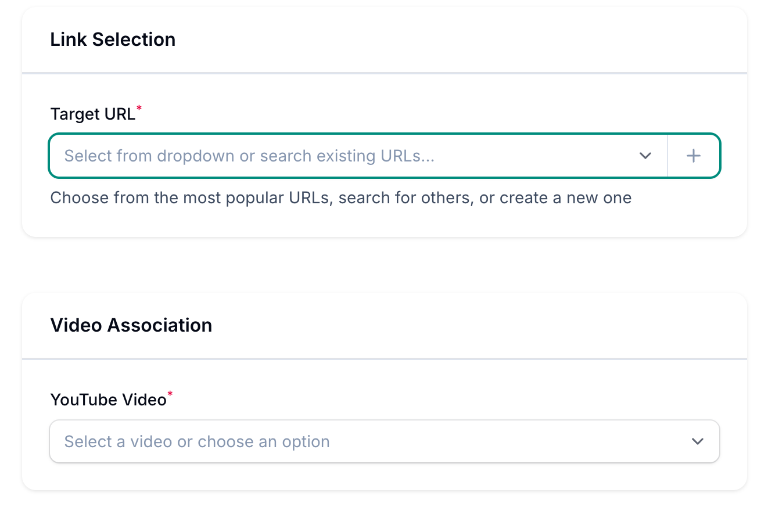This screenshot has width=768, height=532.
Task: Click the plus icon to create new URL
Action: tap(694, 156)
